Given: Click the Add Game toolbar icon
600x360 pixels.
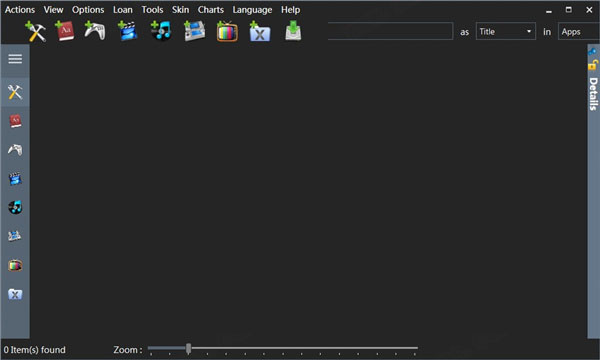Looking at the screenshot, I should pyautogui.click(x=95, y=31).
